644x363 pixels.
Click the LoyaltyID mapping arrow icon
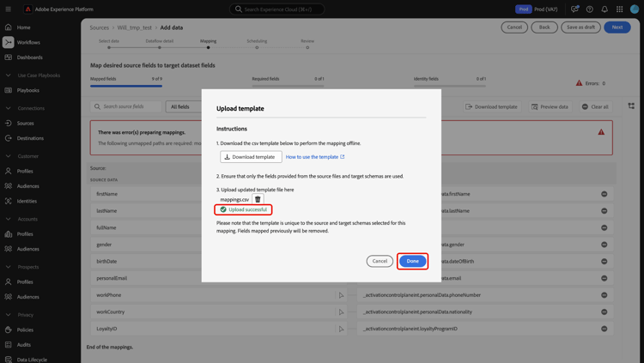(x=341, y=329)
